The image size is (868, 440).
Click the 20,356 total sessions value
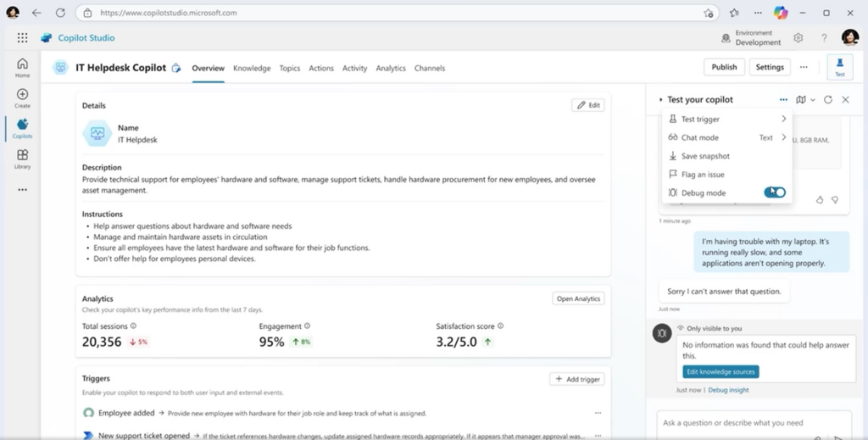(x=102, y=342)
